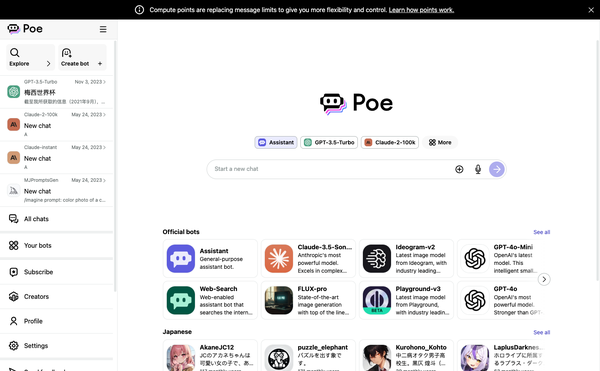Open the Kurohono_Kohto bot card
This screenshot has height=371, width=600.
click(406, 355)
